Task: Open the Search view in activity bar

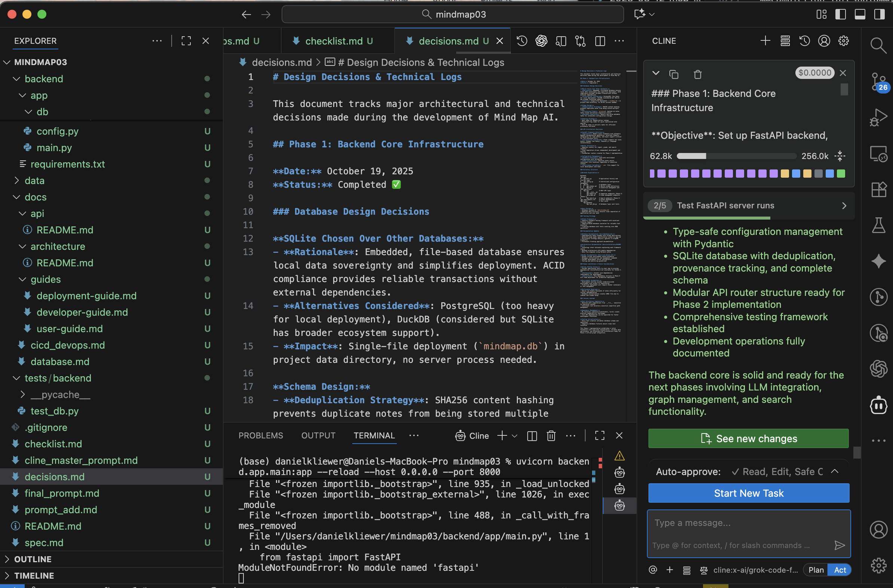Action: coord(878,46)
